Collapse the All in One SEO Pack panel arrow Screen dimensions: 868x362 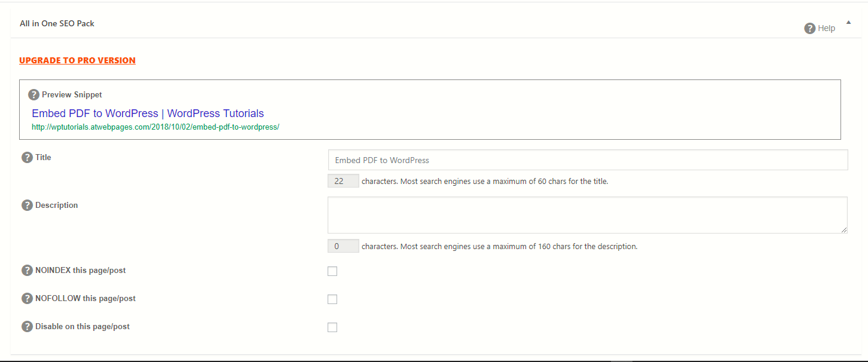848,23
